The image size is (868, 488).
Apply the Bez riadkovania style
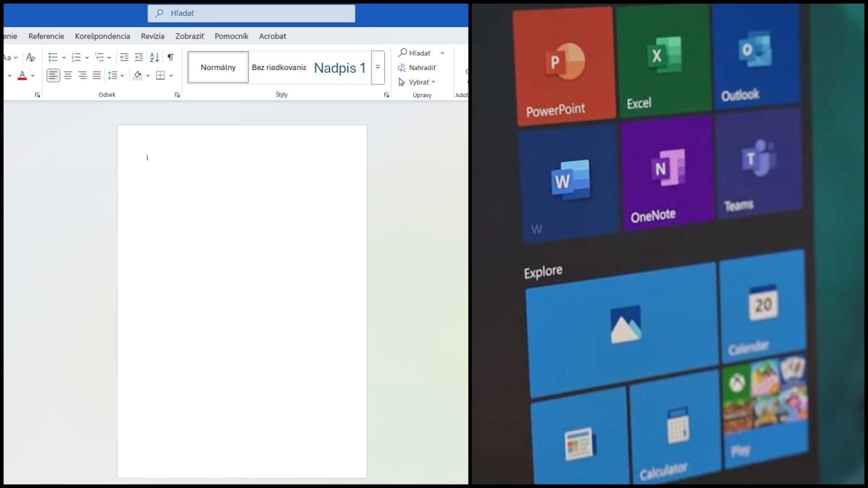[279, 67]
